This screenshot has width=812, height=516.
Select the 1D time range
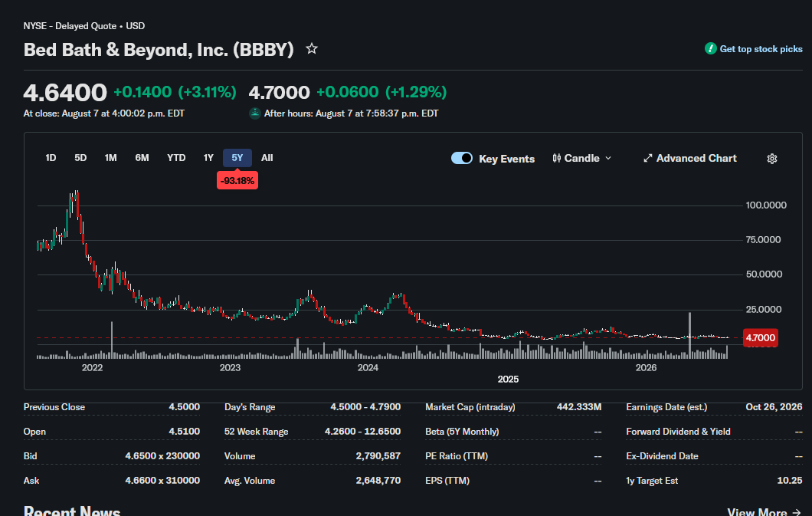click(x=51, y=158)
